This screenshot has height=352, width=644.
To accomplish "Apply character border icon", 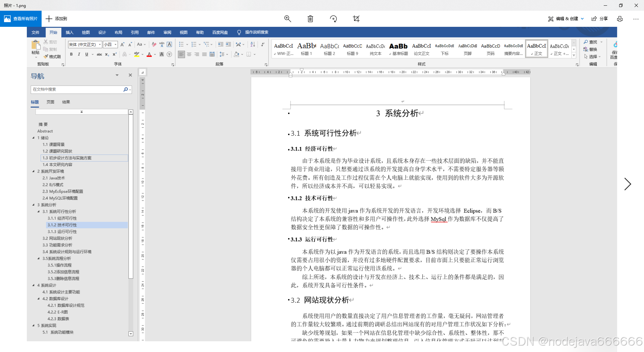I will tap(169, 45).
